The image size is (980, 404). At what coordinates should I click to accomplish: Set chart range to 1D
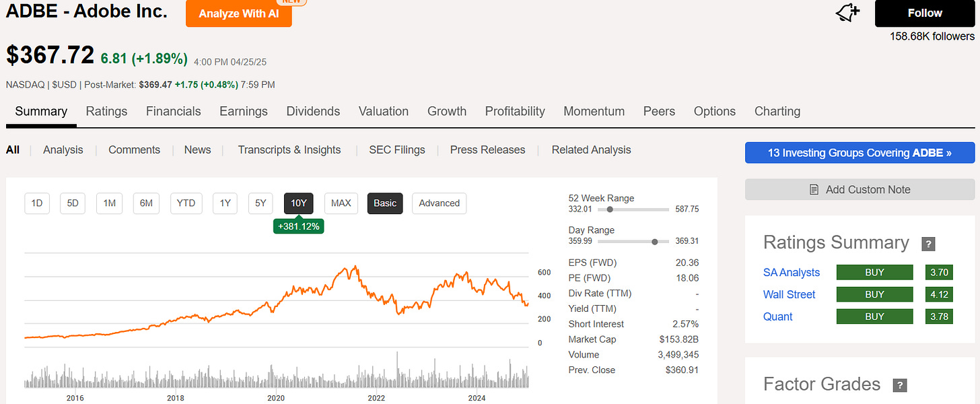(x=37, y=203)
